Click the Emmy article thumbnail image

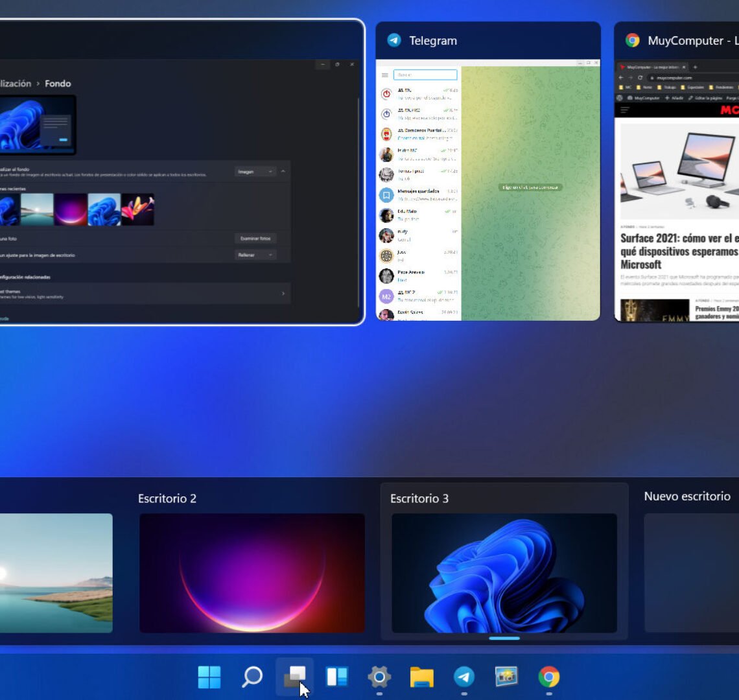pos(655,310)
